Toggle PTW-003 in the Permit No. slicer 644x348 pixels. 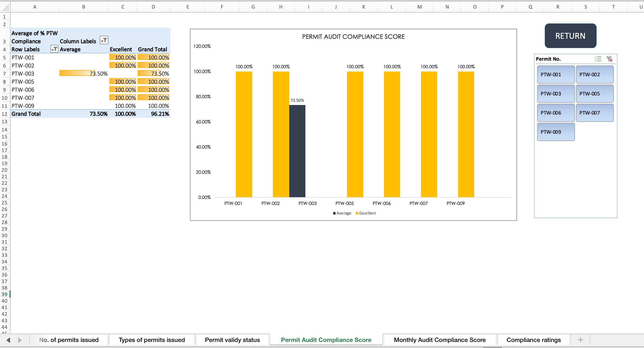tap(555, 93)
